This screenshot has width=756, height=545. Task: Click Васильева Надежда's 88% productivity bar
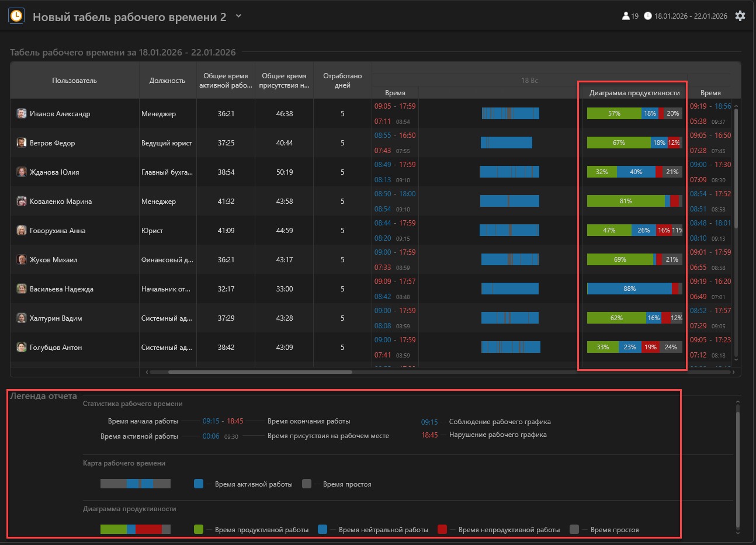click(629, 289)
